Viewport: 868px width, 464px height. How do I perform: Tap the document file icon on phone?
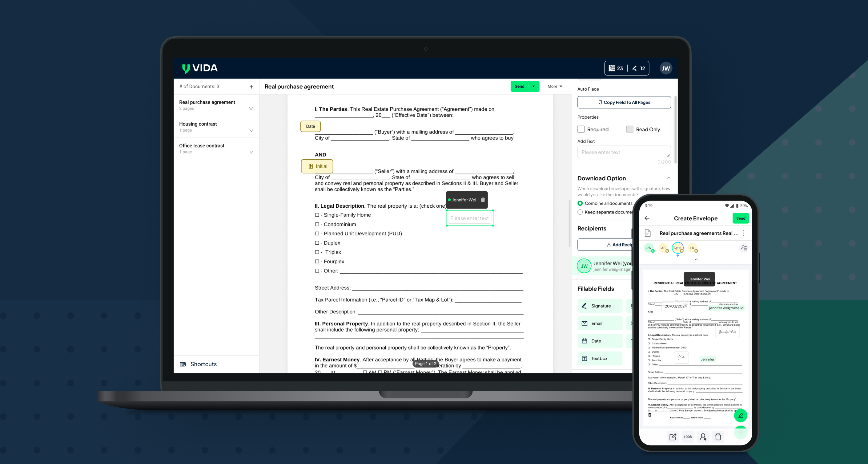pos(647,233)
